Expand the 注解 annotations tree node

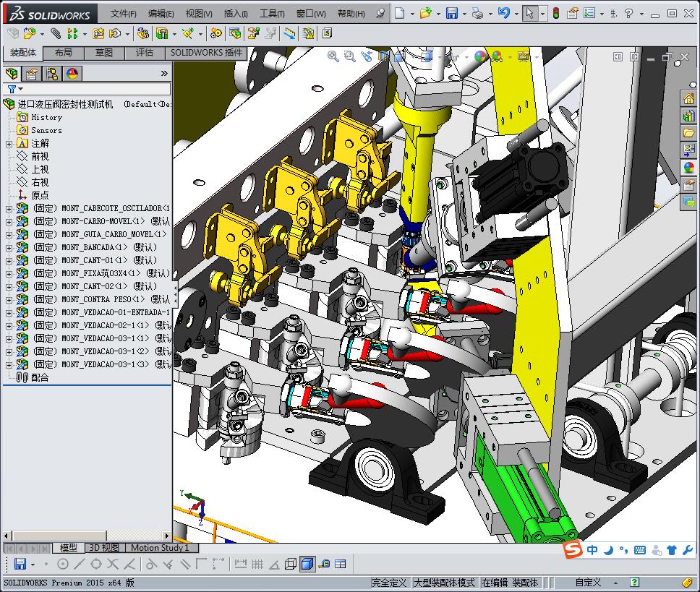click(9, 144)
